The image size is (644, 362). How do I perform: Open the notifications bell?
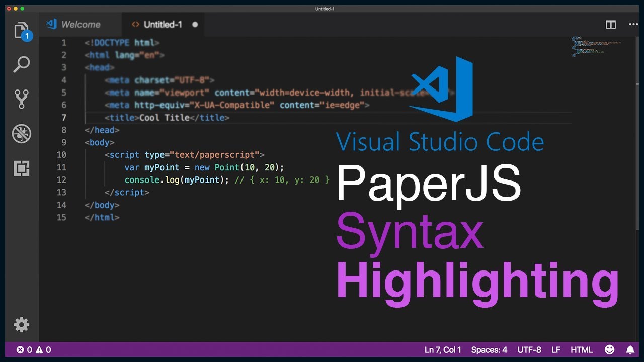tap(630, 349)
